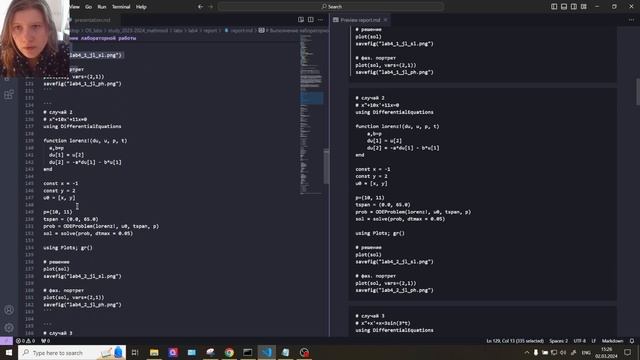Open left editor group's more actions
This screenshot has height=360, width=640.
[x=320, y=20]
